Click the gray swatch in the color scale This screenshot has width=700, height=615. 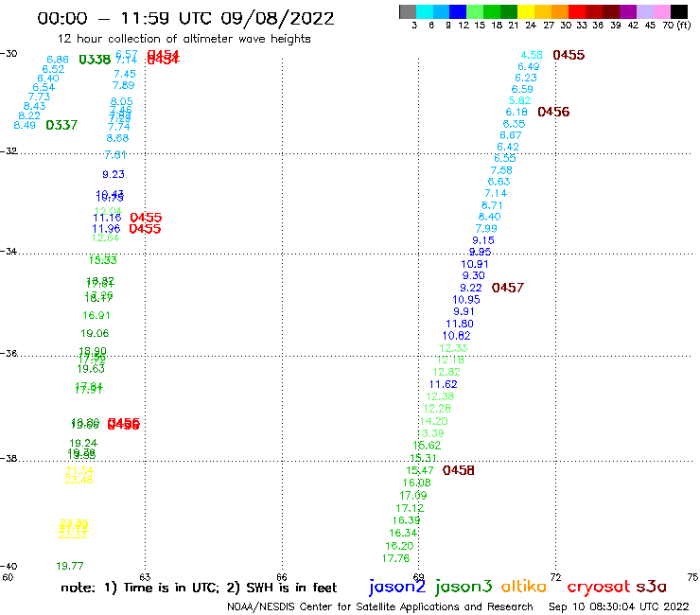click(408, 11)
